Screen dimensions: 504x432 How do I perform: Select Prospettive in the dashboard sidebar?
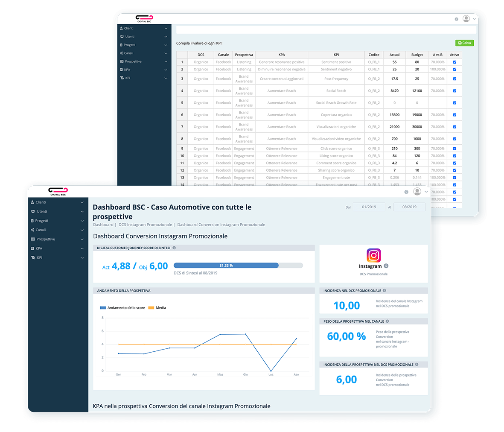coord(57,239)
